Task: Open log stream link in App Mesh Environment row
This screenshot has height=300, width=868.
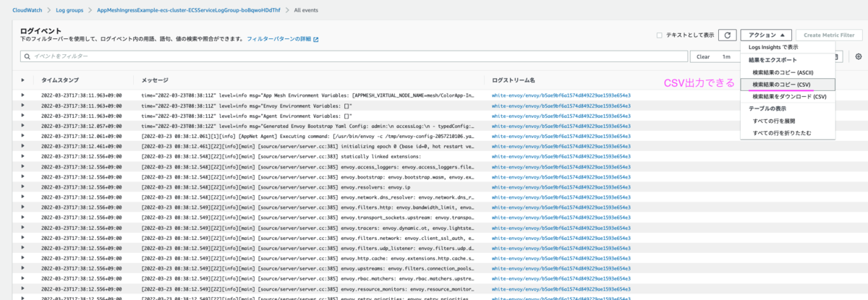Action: [561, 95]
